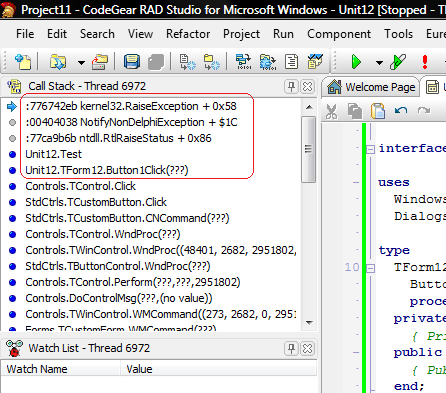Click the Copy icon in editor toolbar

[x=355, y=111]
